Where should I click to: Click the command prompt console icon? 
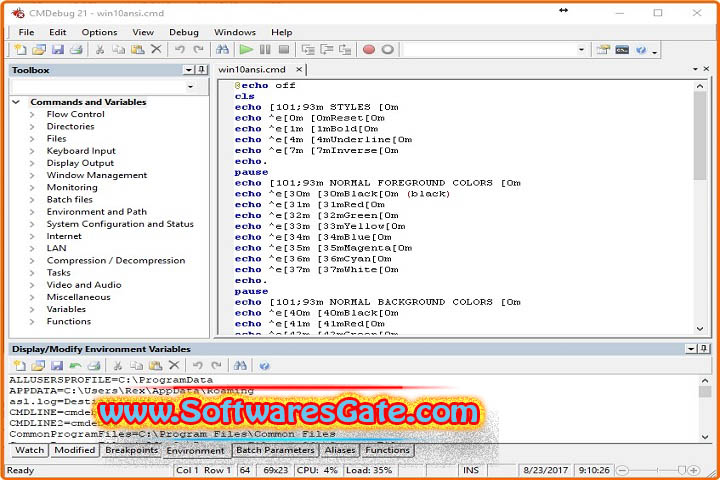coord(622,50)
